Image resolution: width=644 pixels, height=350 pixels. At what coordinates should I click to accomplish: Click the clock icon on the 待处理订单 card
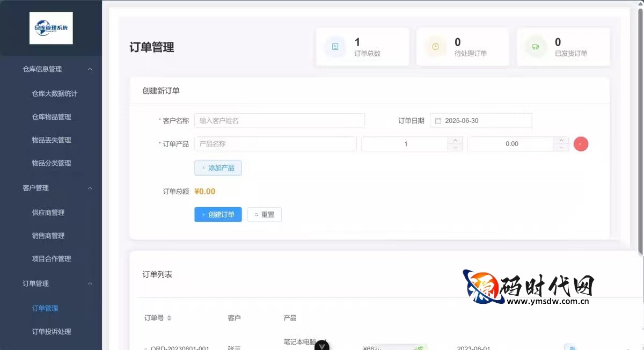tap(435, 47)
